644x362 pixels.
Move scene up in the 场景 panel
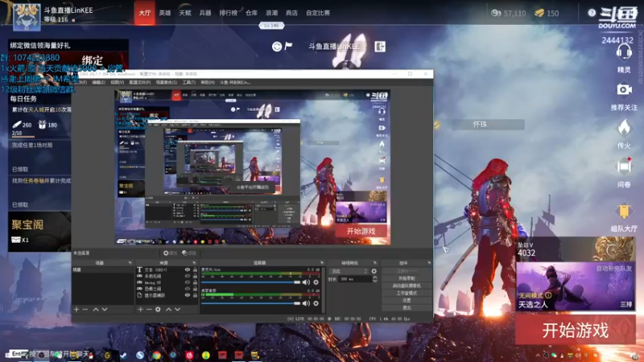coord(96,309)
